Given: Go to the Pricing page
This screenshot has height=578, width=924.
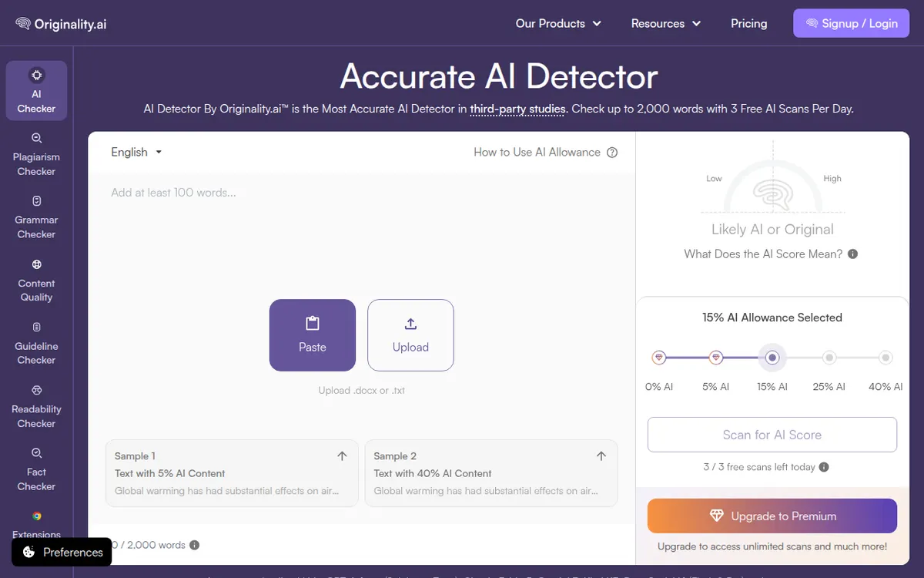Looking at the screenshot, I should (x=749, y=24).
